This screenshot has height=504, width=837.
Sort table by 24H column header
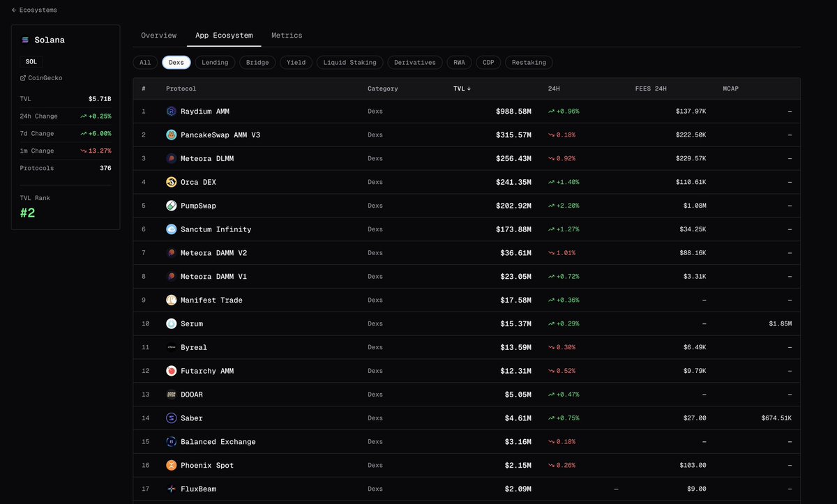click(555, 89)
